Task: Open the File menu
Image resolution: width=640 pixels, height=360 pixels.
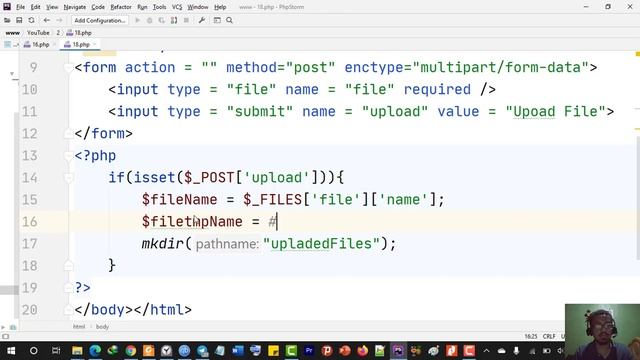Action: point(20,7)
